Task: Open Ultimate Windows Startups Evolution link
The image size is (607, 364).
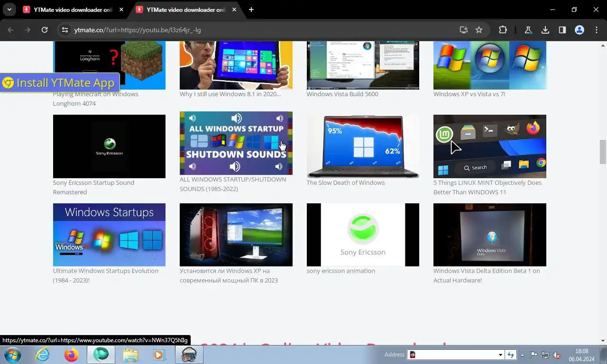Action: (106, 275)
